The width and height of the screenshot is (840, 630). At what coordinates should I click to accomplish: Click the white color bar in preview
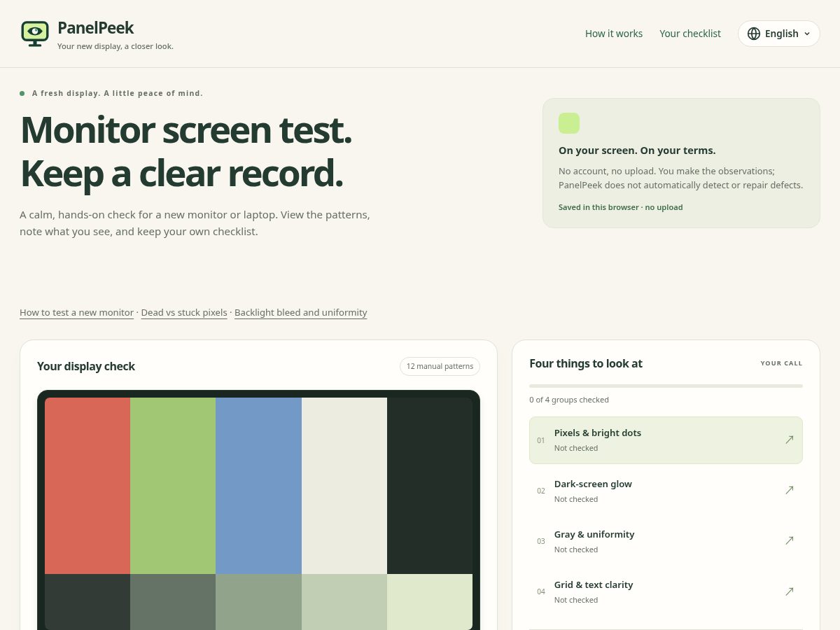pos(344,486)
